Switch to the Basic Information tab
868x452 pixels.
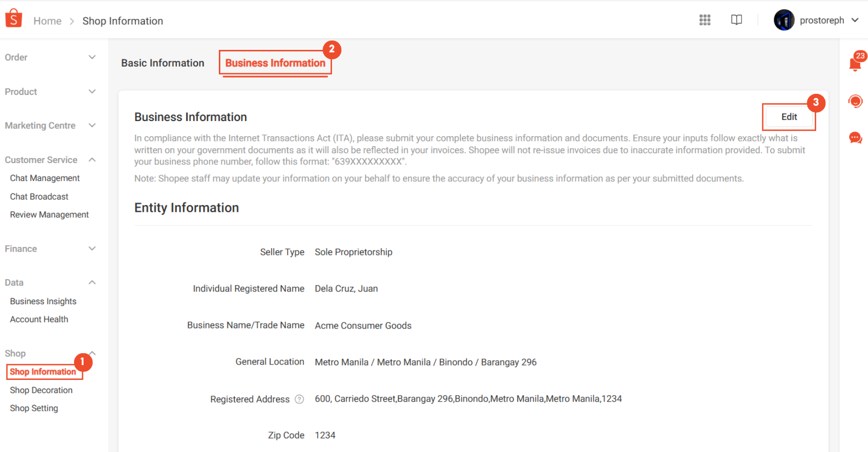click(x=163, y=63)
